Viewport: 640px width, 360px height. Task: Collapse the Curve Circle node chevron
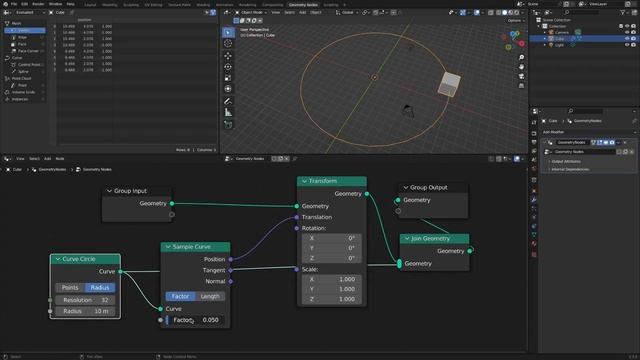(x=58, y=259)
